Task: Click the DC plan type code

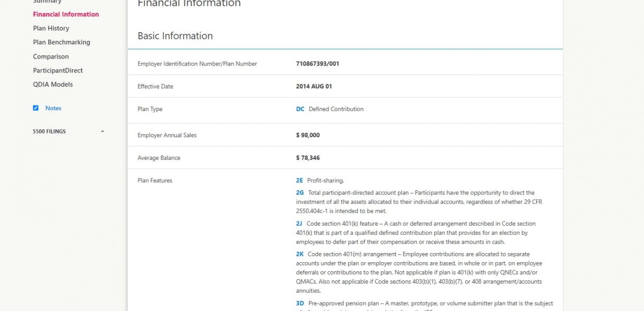Action: click(300, 109)
